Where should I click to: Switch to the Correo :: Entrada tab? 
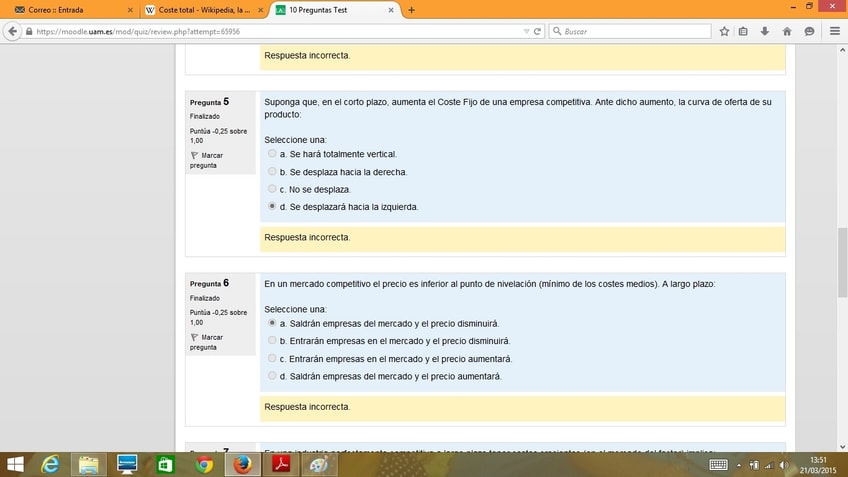[x=74, y=10]
